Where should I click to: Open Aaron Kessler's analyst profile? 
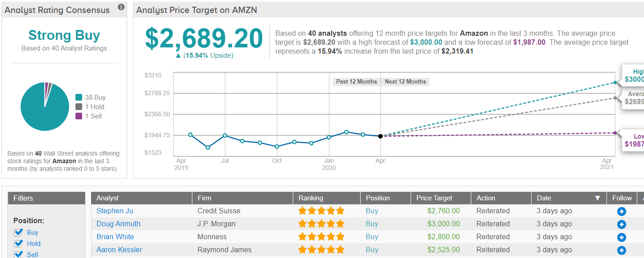point(119,250)
